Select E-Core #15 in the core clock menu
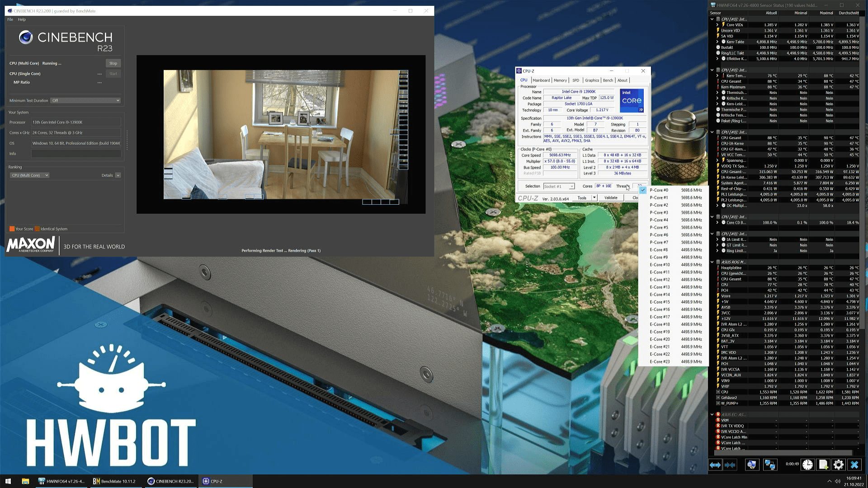868x488 pixels. coord(673,302)
